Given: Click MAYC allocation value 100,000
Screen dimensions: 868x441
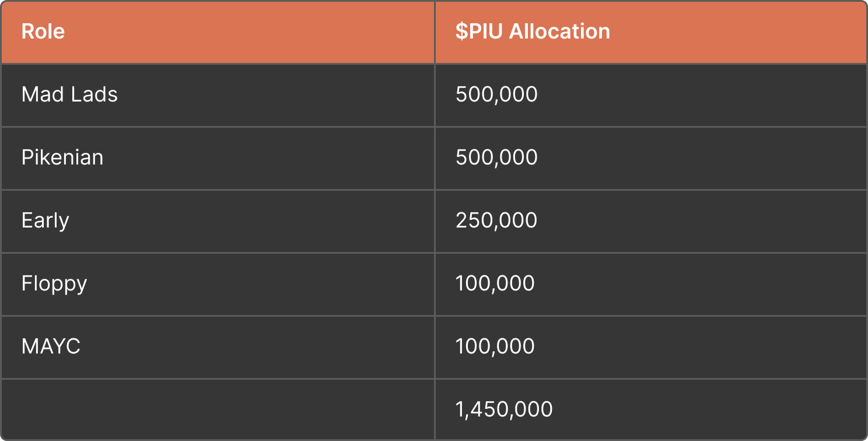Looking at the screenshot, I should (x=495, y=346).
